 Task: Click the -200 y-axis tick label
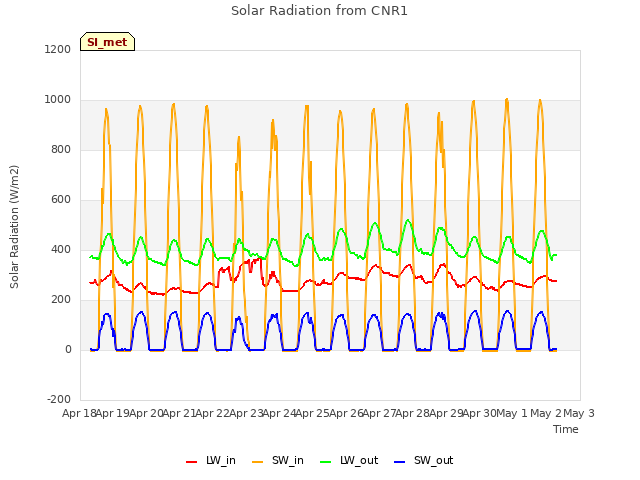[59, 399]
